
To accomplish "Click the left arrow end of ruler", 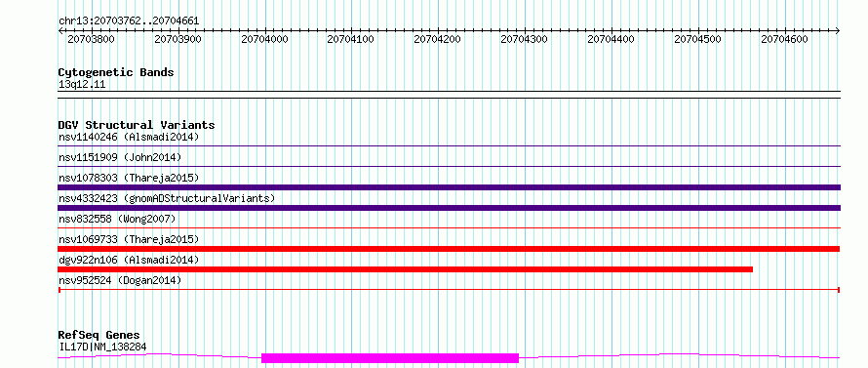I will 60,31.
